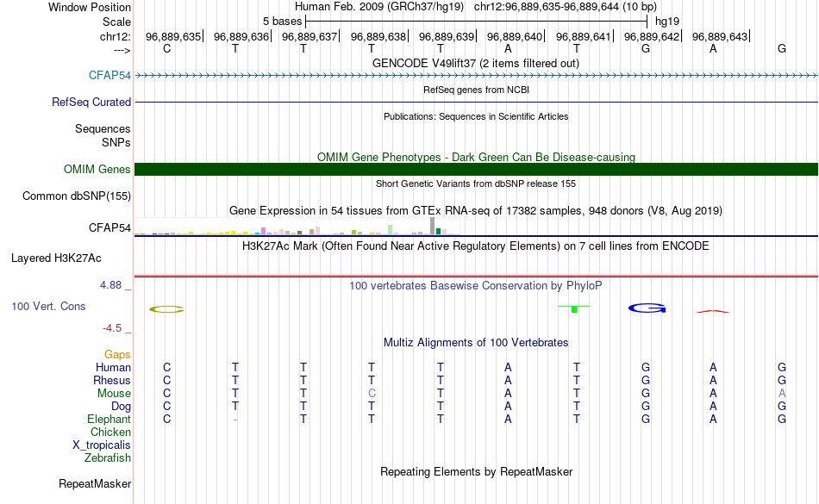Viewport: 819px width, 504px height.
Task: Select the Zebrafish species label
Action: [x=108, y=457]
